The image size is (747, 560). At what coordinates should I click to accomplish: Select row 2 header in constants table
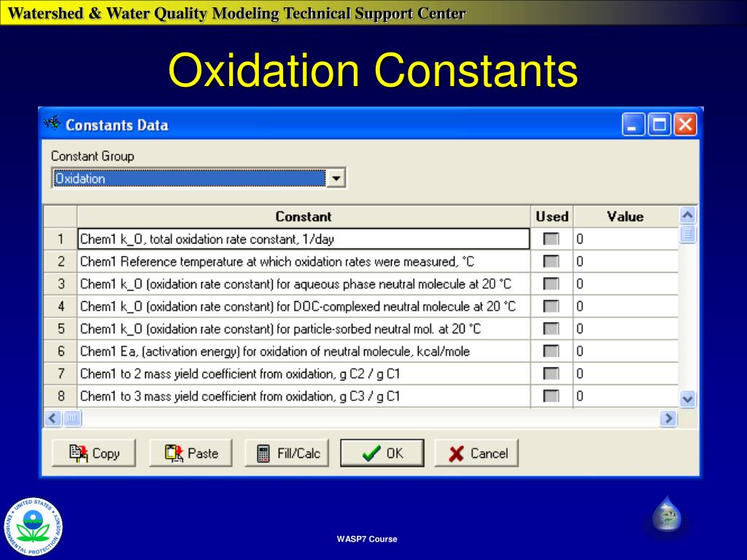click(x=61, y=261)
